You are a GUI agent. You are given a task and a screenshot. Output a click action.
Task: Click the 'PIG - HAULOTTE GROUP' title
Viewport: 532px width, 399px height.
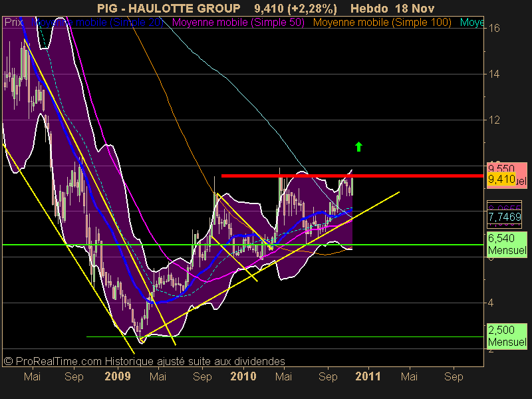169,8
